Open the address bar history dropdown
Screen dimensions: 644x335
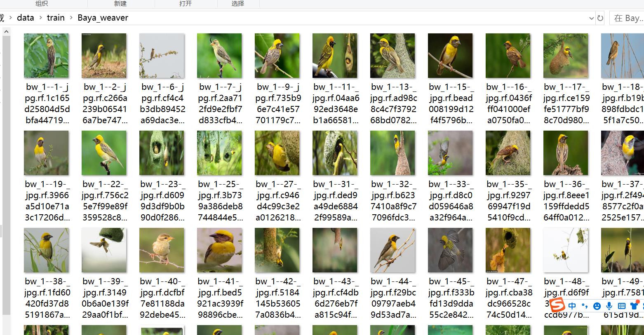[591, 18]
